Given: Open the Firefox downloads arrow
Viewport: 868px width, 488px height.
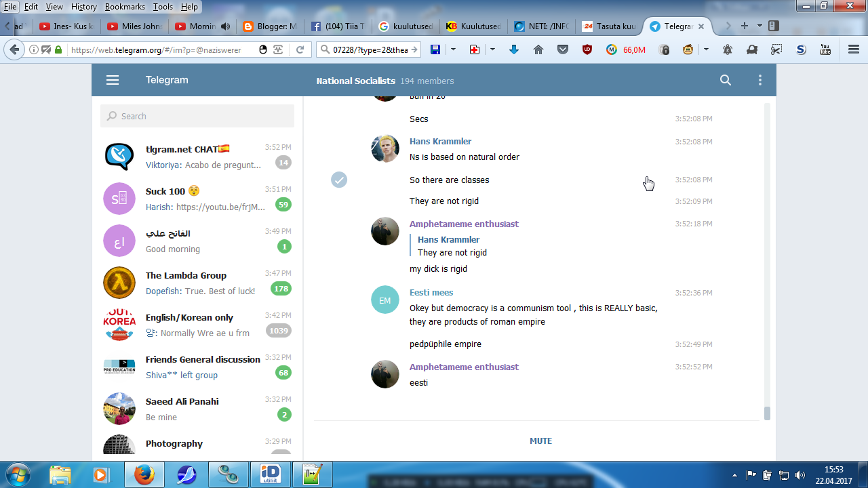Looking at the screenshot, I should (514, 49).
